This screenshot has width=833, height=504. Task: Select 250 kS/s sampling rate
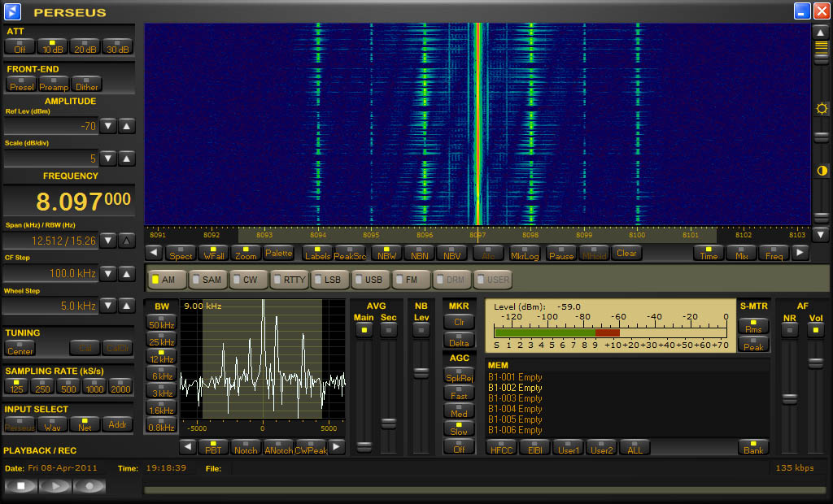pyautogui.click(x=42, y=386)
